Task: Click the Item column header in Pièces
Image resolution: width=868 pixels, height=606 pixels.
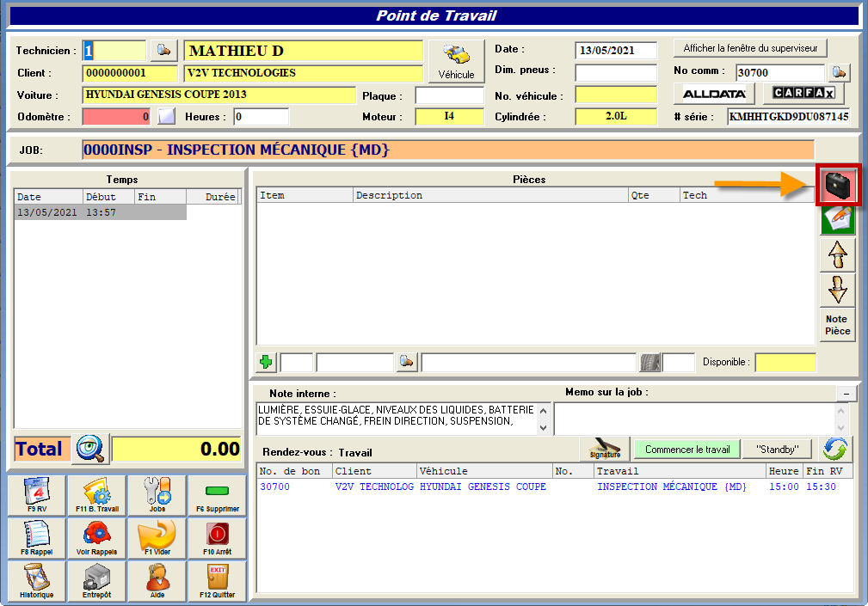Action: (305, 195)
